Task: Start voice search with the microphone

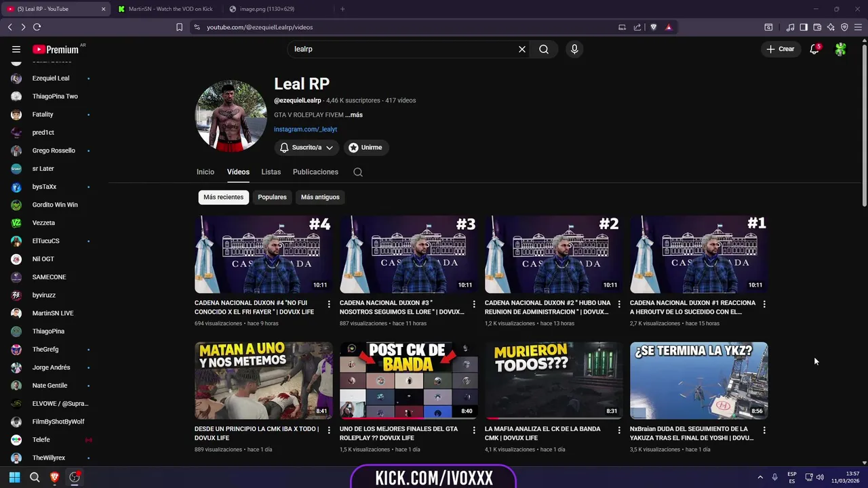Action: (574, 49)
